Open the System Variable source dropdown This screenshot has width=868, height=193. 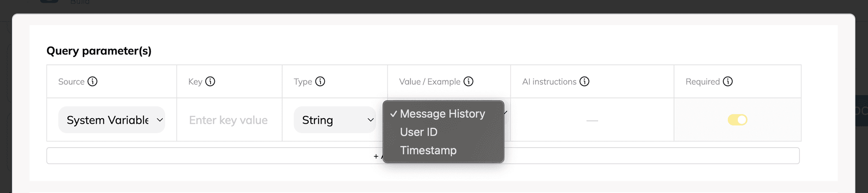coord(112,120)
